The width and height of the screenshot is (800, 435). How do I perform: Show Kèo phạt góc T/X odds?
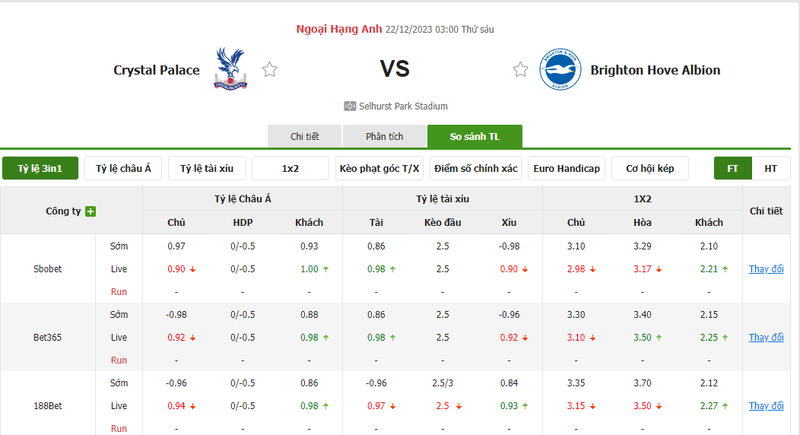pos(380,169)
